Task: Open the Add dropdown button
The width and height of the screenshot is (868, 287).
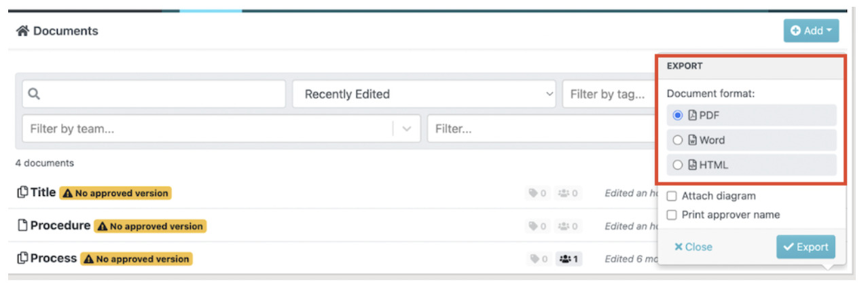Action: point(811,31)
